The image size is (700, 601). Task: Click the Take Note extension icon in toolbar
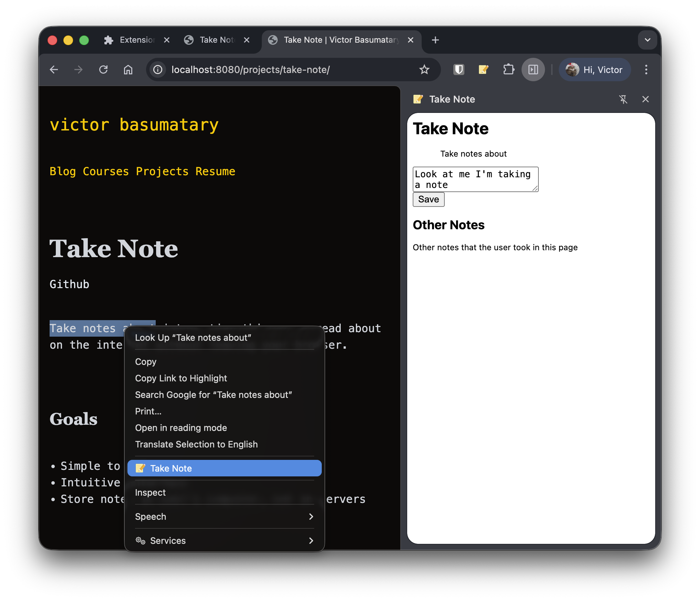[483, 70]
